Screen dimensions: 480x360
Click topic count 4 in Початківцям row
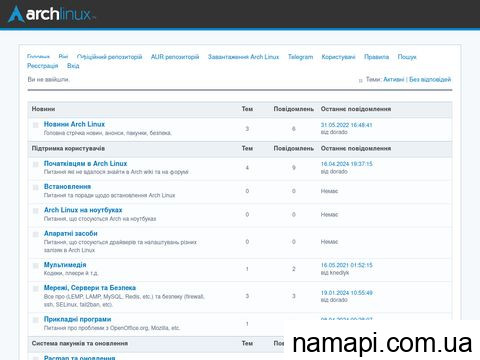pos(247,168)
